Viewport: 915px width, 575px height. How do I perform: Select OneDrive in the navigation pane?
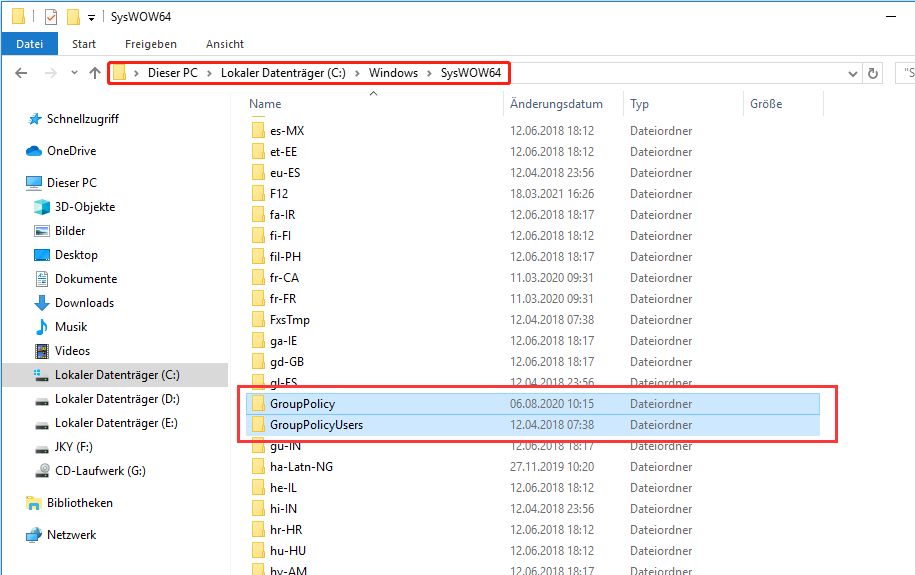(71, 151)
